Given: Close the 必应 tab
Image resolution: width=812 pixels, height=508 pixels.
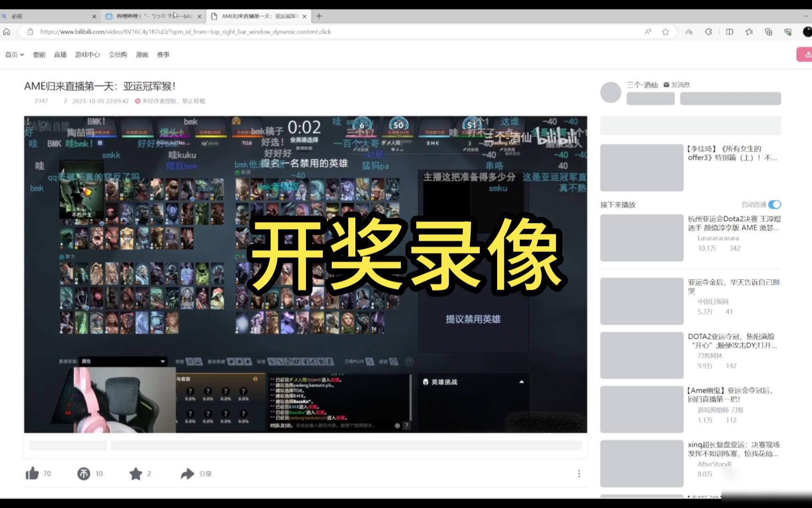Looking at the screenshot, I should (x=94, y=16).
